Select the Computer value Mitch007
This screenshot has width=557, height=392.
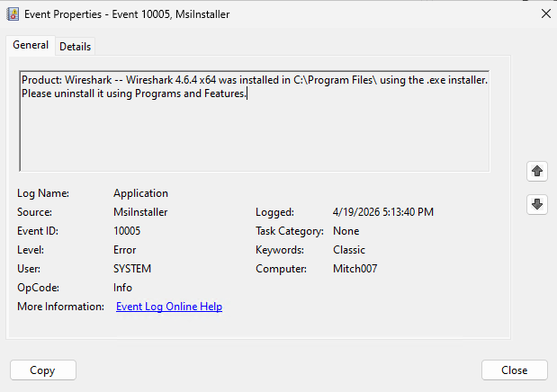click(x=355, y=269)
